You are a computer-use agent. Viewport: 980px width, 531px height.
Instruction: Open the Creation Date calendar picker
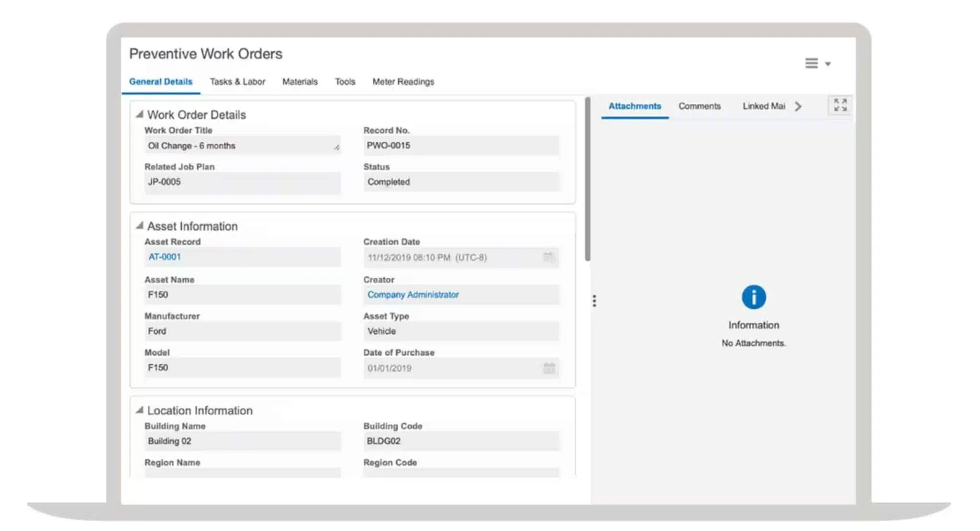(x=548, y=257)
